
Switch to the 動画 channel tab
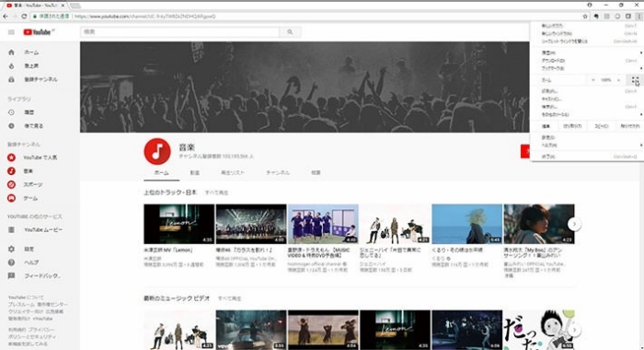point(195,173)
